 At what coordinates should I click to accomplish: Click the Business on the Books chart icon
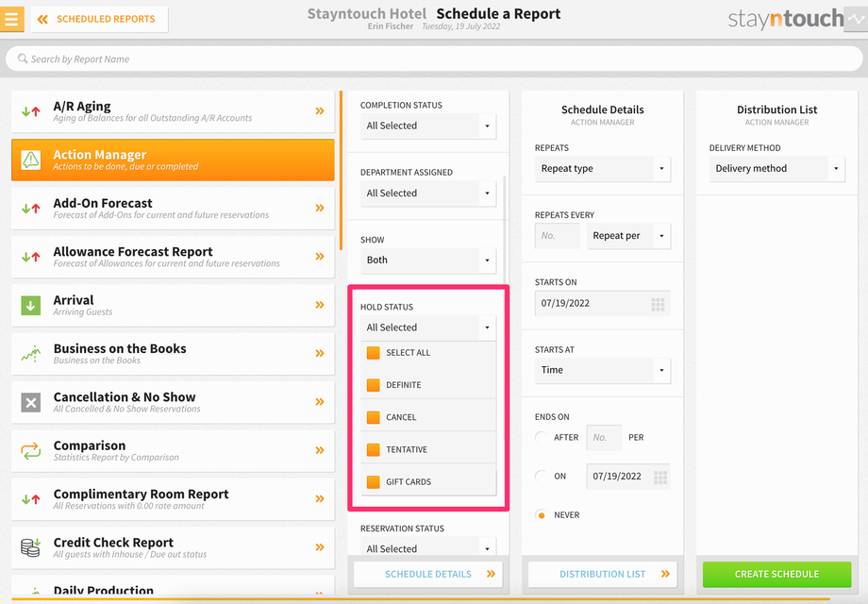coord(31,353)
